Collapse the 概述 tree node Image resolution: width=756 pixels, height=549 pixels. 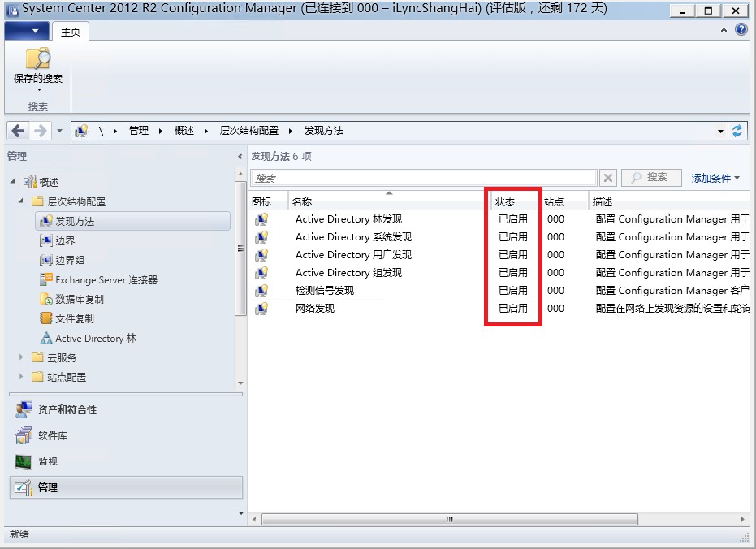[x=12, y=182]
